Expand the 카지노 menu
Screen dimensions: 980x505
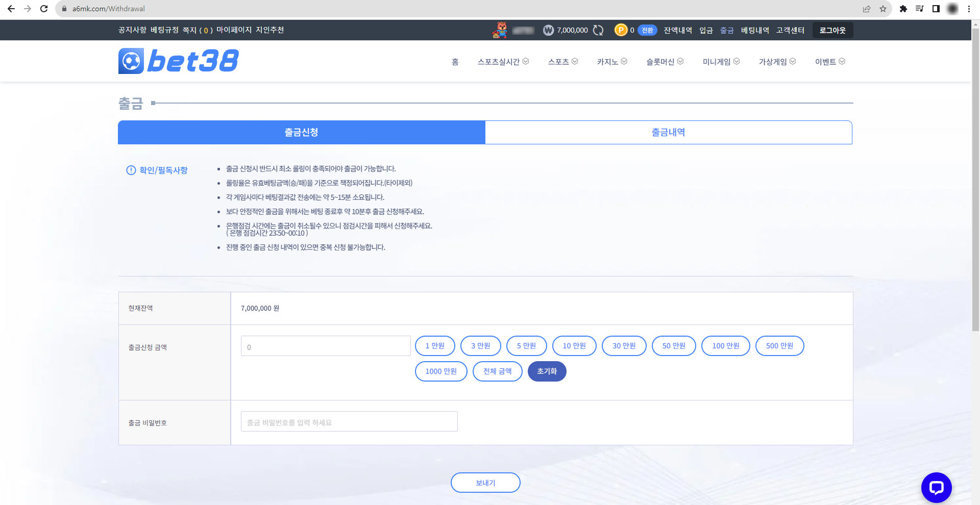coord(612,62)
